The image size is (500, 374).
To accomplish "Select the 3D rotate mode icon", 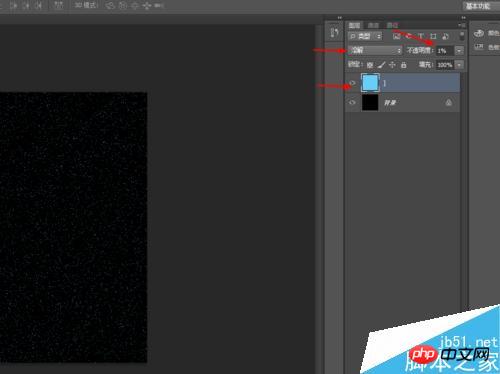I will click(x=110, y=6).
